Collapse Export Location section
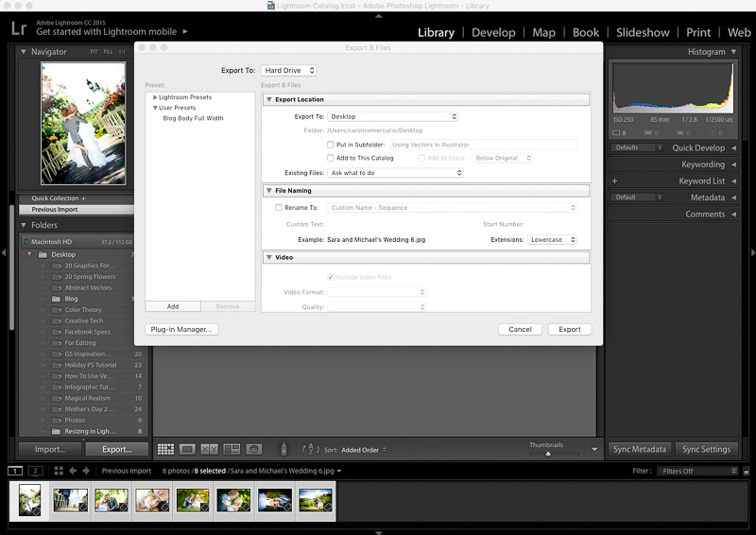Viewport: 756px width, 535px height. point(269,99)
